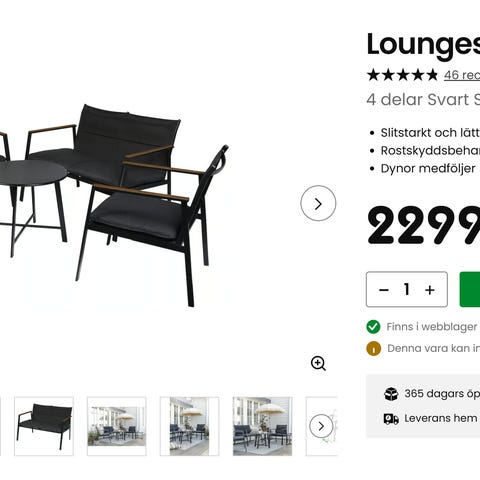This screenshot has width=480, height=480.
Task: Click the five-star rating
Action: 402,75
